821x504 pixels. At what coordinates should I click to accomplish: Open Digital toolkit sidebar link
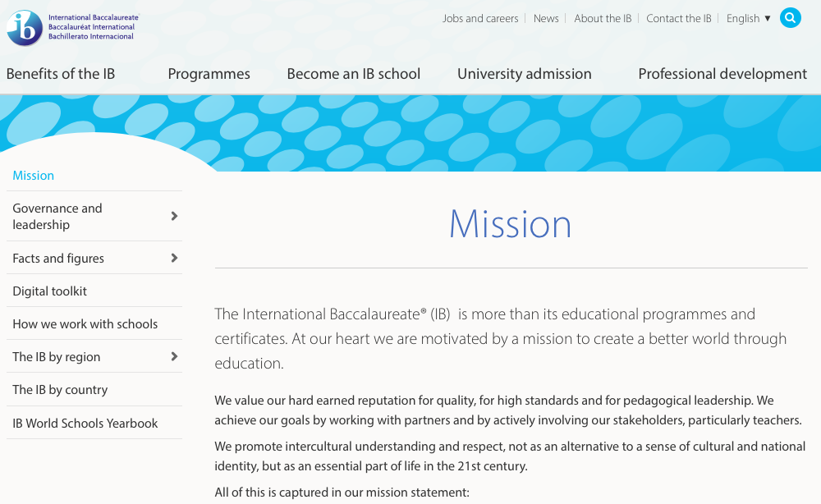point(50,291)
